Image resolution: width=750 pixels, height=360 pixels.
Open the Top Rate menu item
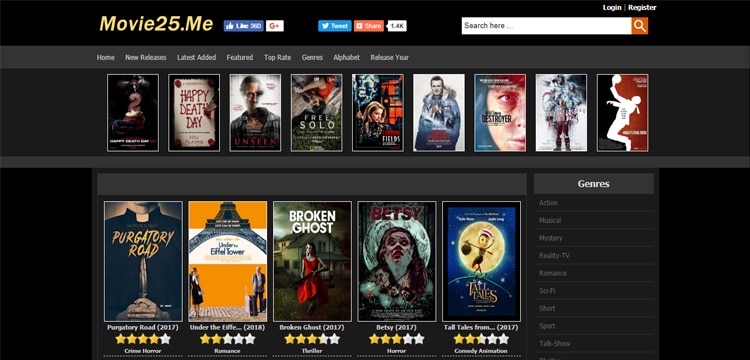277,57
